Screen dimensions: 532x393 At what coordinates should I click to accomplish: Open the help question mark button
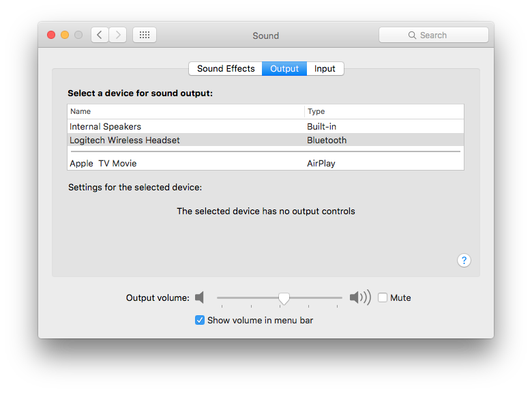point(464,260)
